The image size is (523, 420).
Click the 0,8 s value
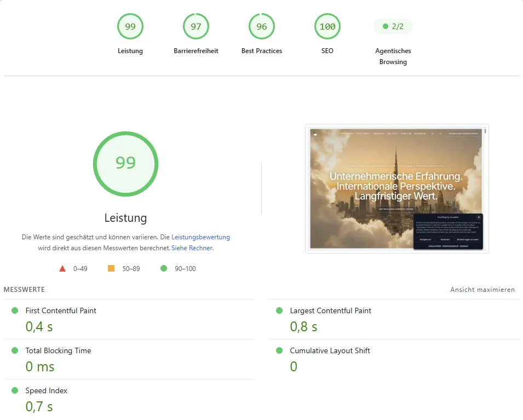[303, 326]
